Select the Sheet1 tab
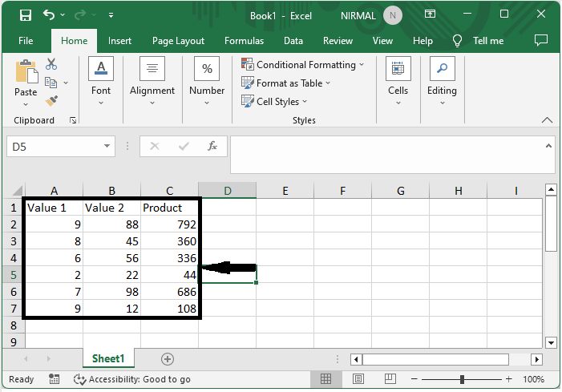The width and height of the screenshot is (562, 392). click(108, 358)
